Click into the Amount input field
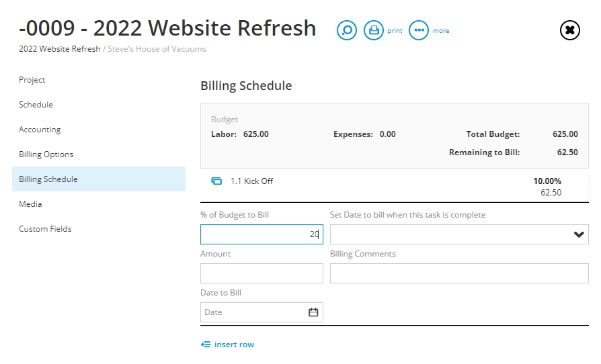 click(262, 273)
